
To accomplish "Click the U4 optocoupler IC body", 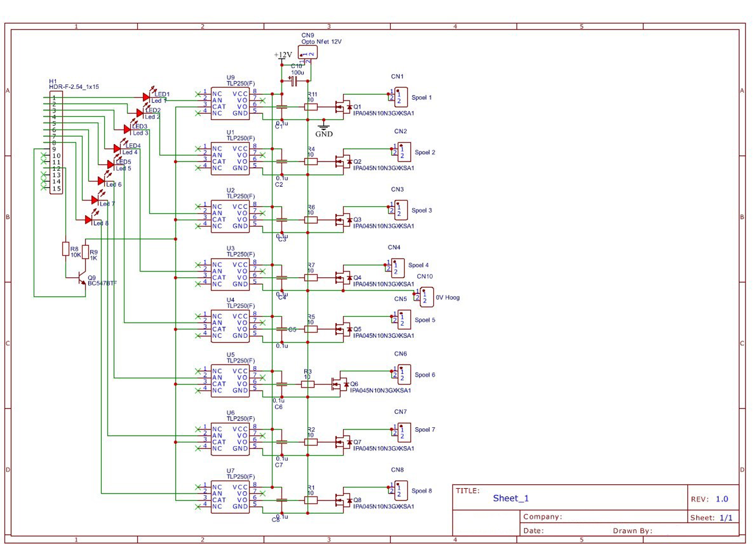I will (x=230, y=325).
